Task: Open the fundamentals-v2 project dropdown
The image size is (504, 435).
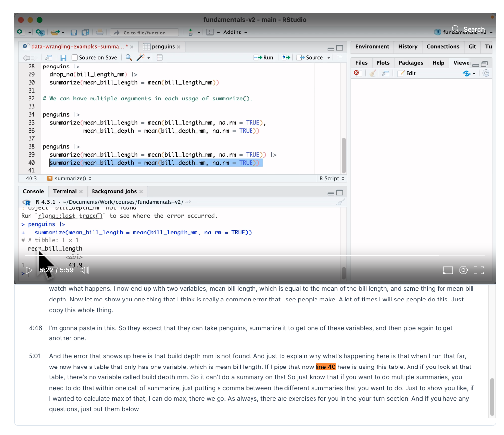Action: pyautogui.click(x=463, y=32)
